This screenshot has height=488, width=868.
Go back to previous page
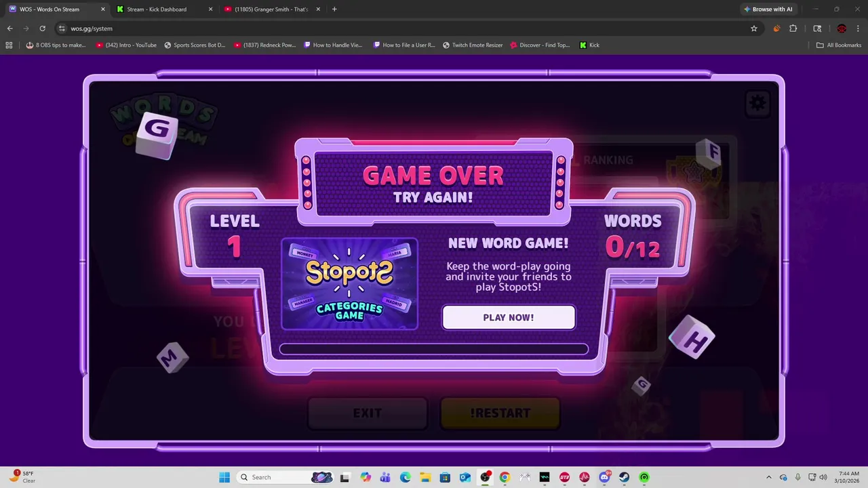coord(9,28)
